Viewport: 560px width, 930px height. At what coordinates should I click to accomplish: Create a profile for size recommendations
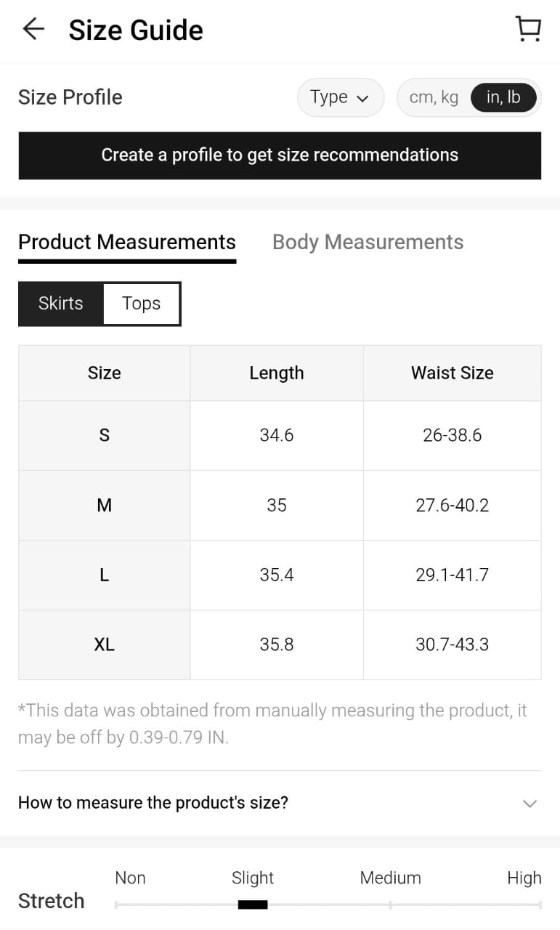point(280,155)
